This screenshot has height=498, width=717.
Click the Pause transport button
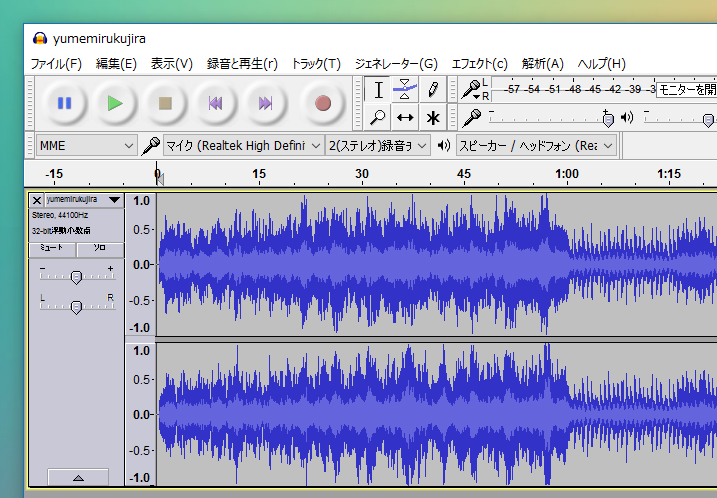tap(64, 103)
